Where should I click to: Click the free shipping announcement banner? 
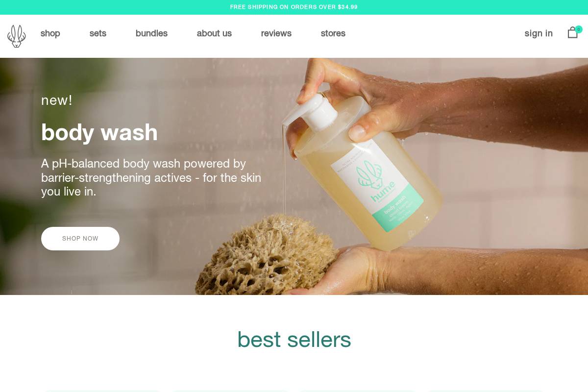(294, 7)
